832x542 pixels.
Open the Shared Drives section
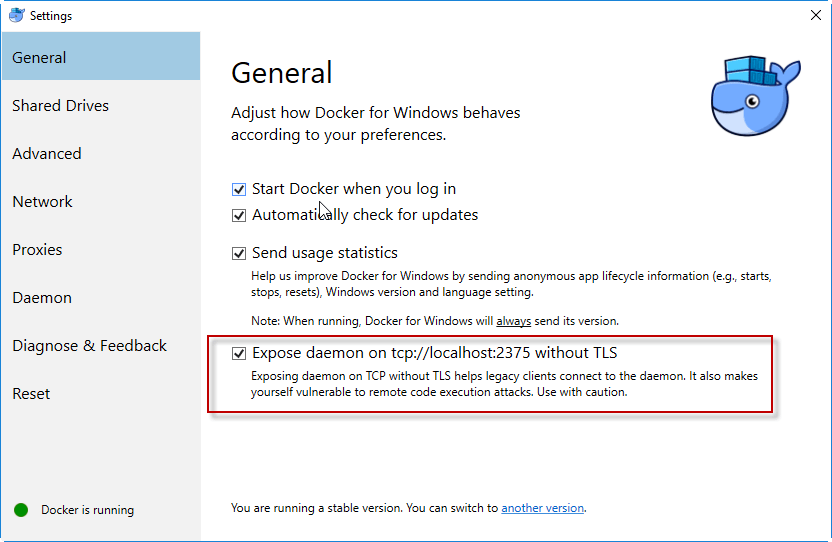60,106
